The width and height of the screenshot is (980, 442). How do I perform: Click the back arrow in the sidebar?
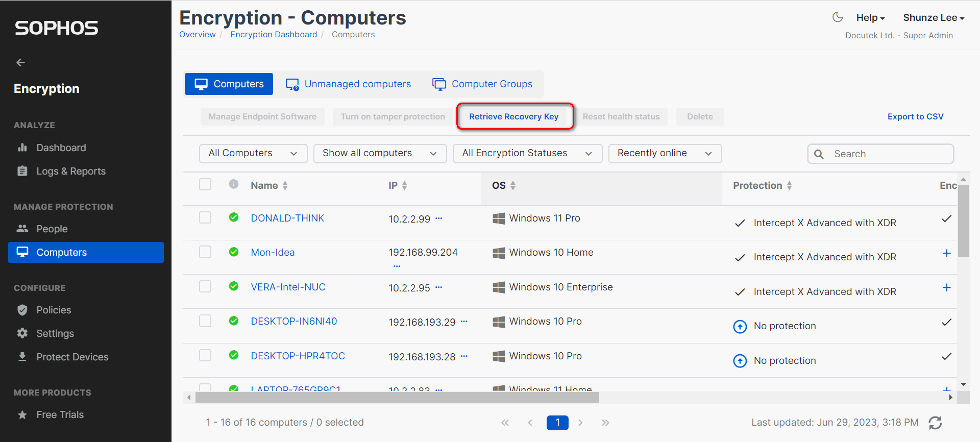click(20, 62)
